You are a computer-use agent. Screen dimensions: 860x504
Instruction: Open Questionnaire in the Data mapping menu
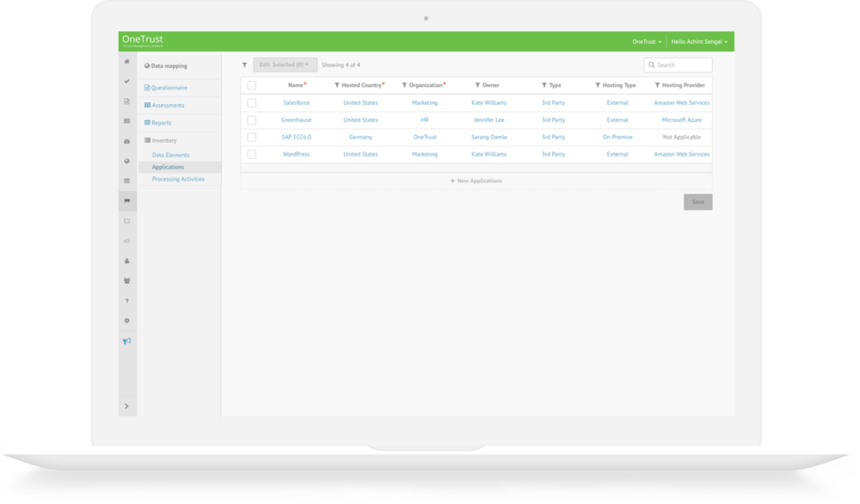coord(166,88)
